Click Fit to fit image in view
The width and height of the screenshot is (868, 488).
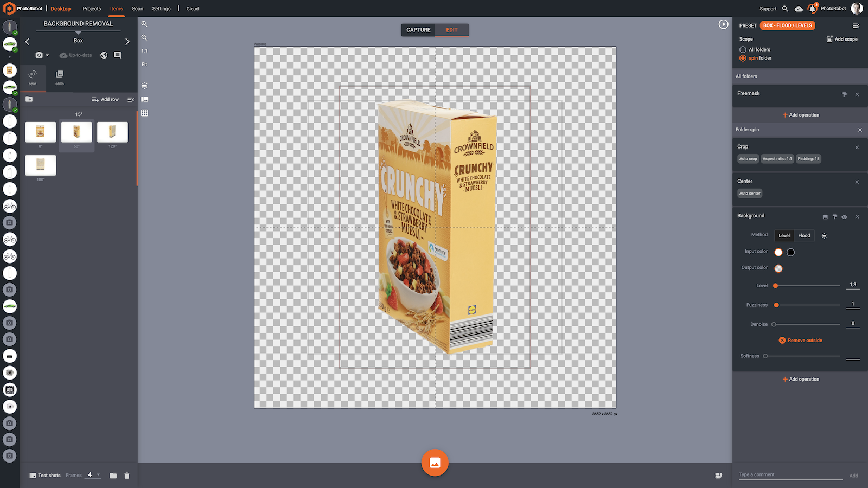(x=144, y=64)
